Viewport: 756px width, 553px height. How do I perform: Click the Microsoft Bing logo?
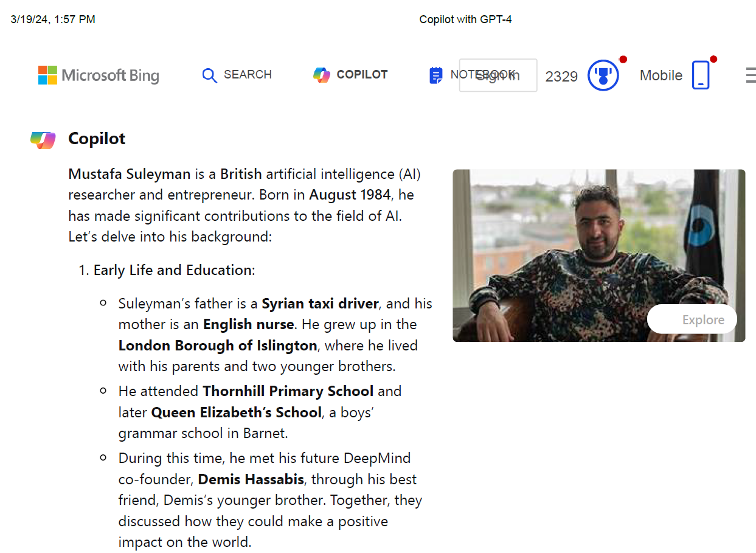click(99, 75)
